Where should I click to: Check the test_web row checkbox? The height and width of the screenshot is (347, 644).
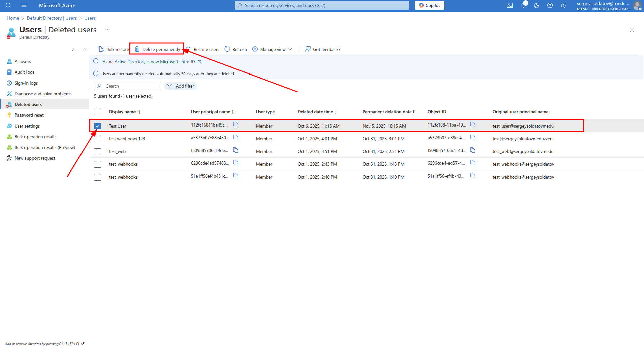point(98,152)
